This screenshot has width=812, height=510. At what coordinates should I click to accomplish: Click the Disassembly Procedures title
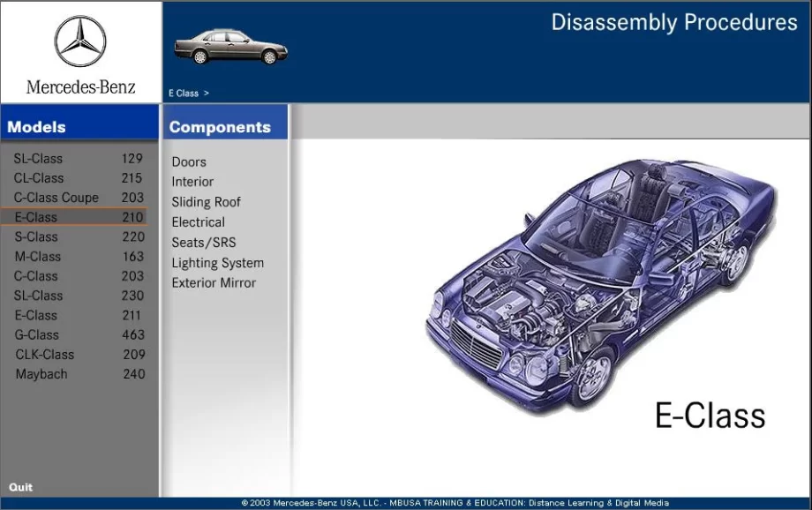tap(674, 23)
